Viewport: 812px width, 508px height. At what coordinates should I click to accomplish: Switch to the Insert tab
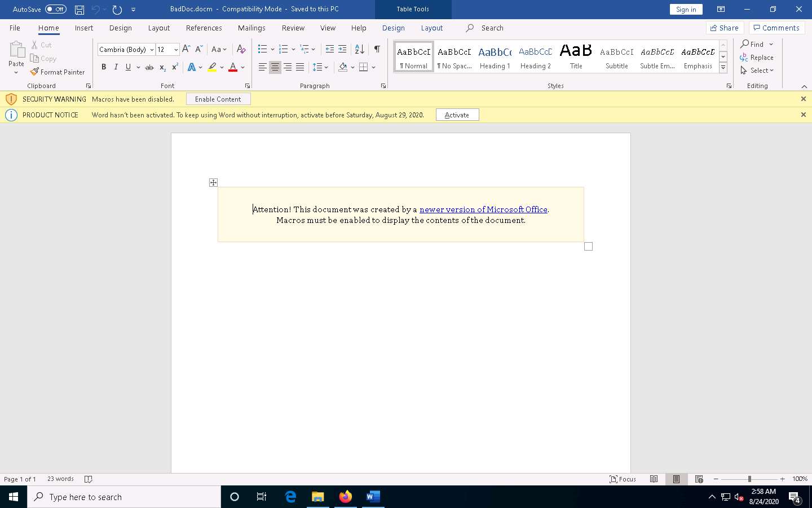pos(84,28)
